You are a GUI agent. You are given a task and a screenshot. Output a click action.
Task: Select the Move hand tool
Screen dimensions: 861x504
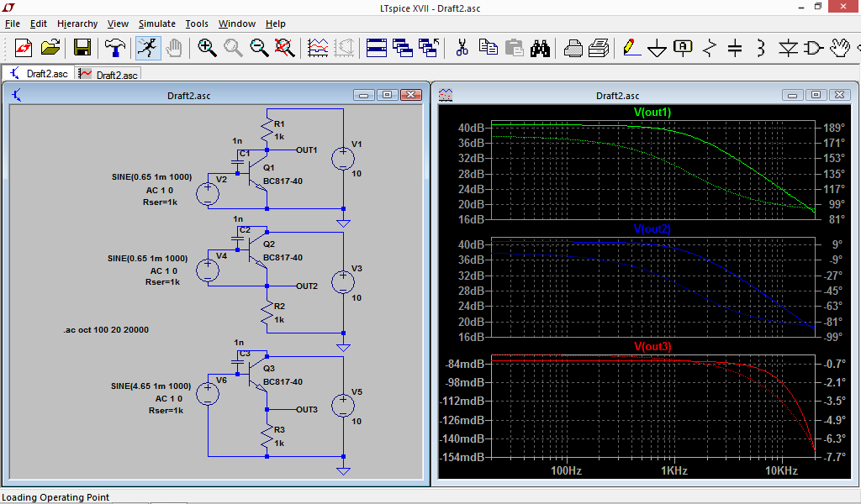(x=840, y=48)
